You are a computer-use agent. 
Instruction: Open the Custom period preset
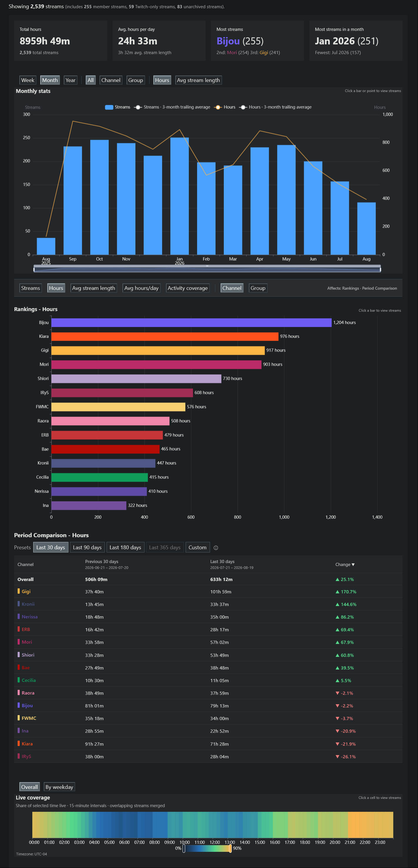click(198, 547)
